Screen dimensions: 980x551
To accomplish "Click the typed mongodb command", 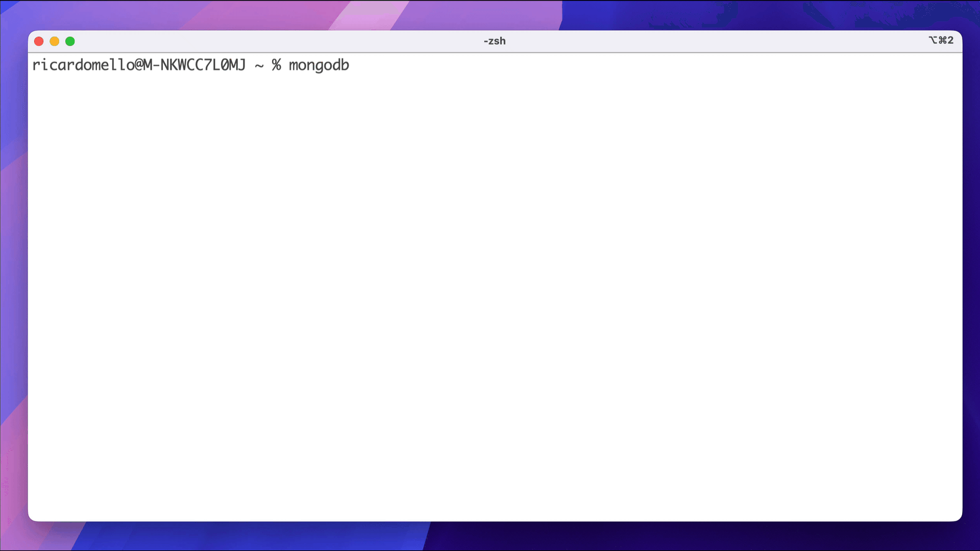I will (319, 65).
